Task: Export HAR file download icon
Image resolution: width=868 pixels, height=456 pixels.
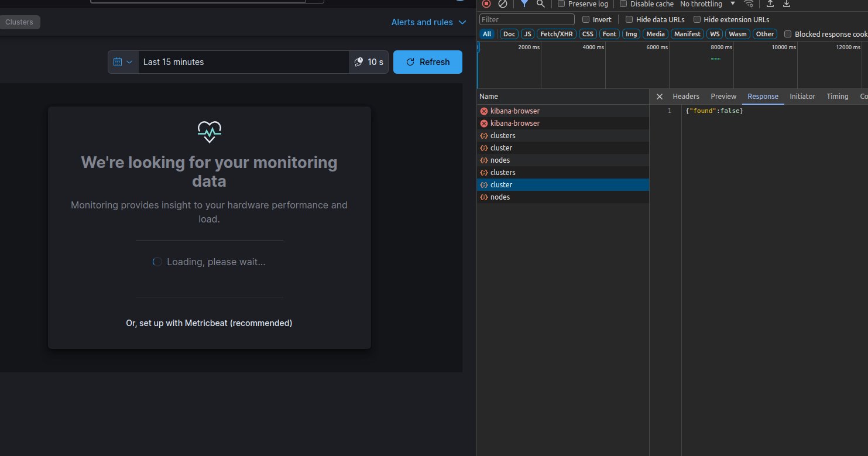Action: (x=787, y=4)
